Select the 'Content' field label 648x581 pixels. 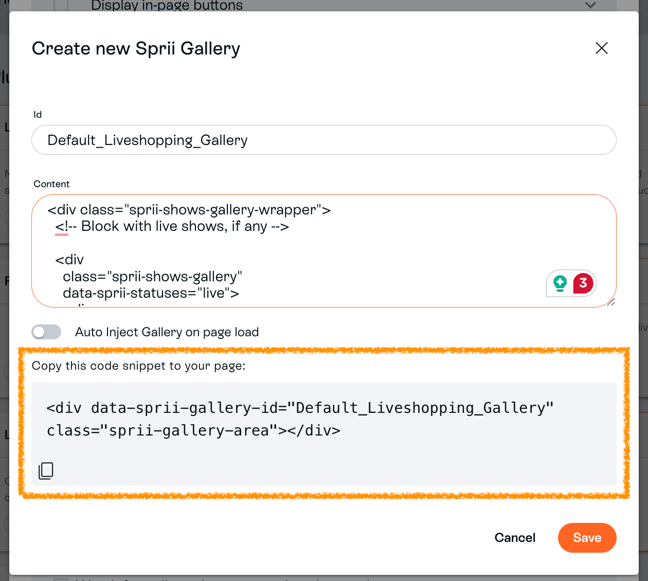[51, 184]
